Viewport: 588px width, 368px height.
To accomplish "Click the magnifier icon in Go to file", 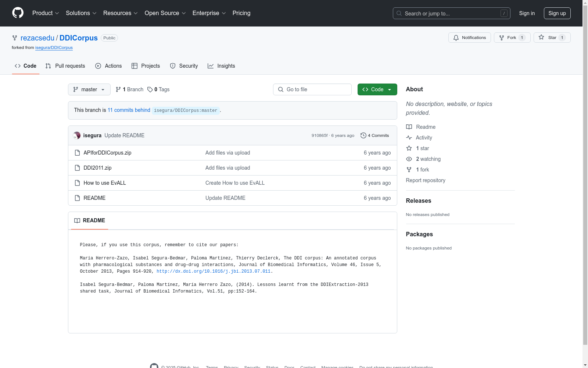I will coord(281,89).
